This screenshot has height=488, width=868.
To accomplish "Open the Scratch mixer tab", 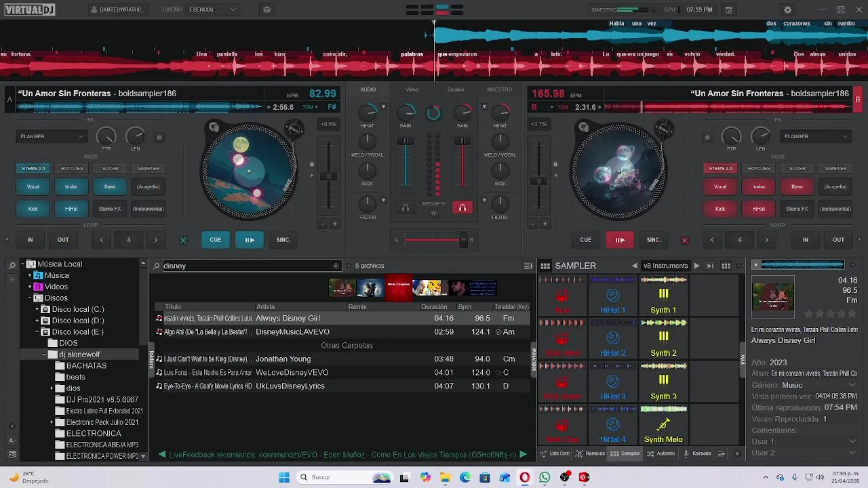I will 456,89.
